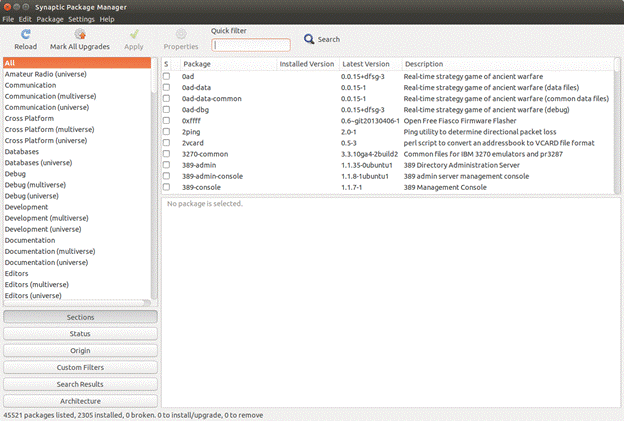Open the Properties toolbar icon
Image resolution: width=624 pixels, height=421 pixels.
pos(181,34)
